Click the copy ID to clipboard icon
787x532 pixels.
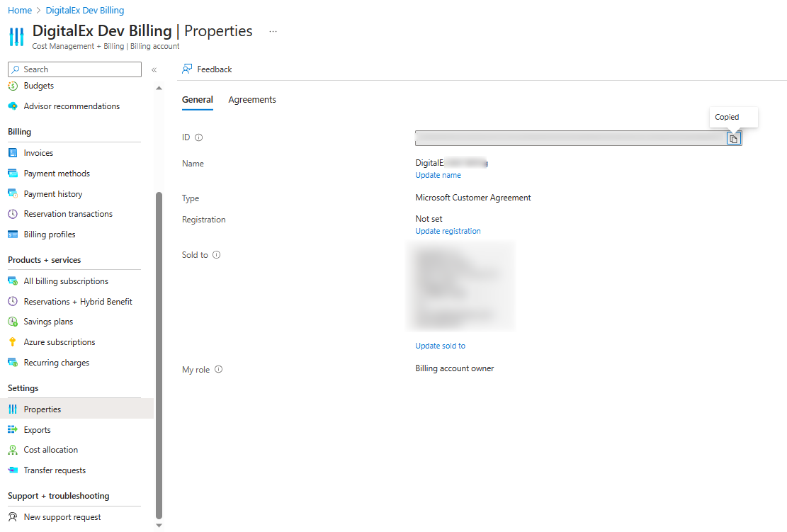pyautogui.click(x=734, y=139)
